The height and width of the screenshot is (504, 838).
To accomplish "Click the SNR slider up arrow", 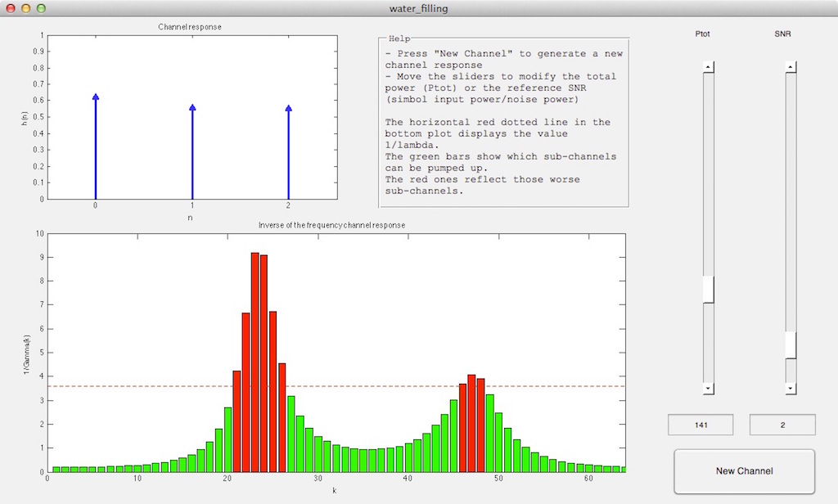I will click(x=791, y=67).
